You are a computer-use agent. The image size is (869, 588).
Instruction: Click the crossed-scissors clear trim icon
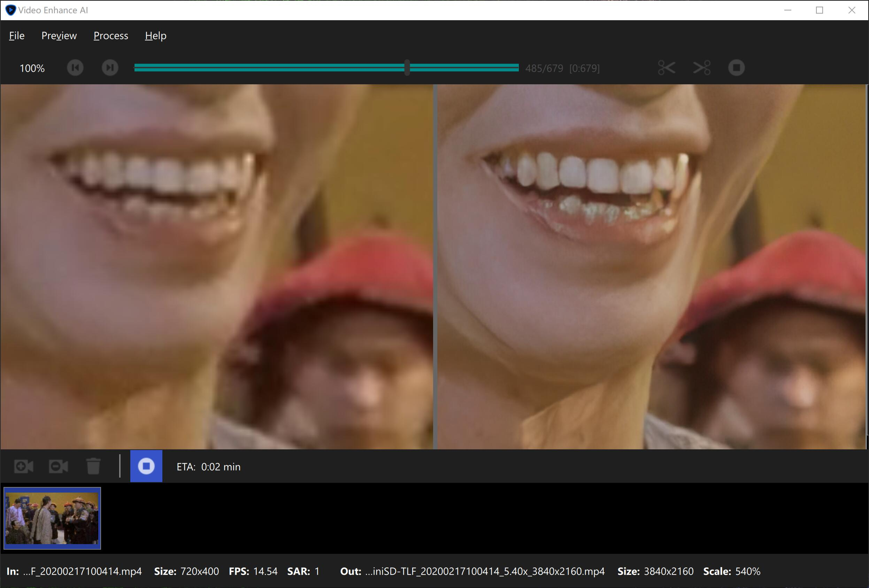(x=701, y=68)
